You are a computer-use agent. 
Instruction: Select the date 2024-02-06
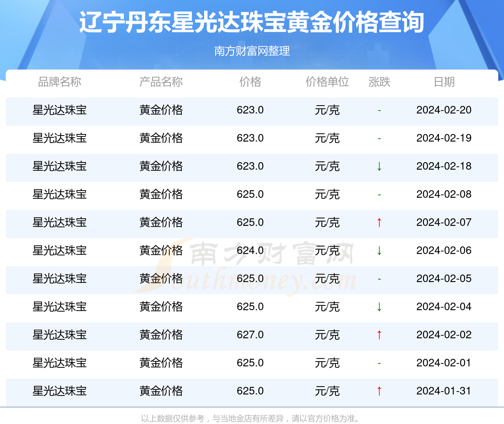tap(444, 250)
